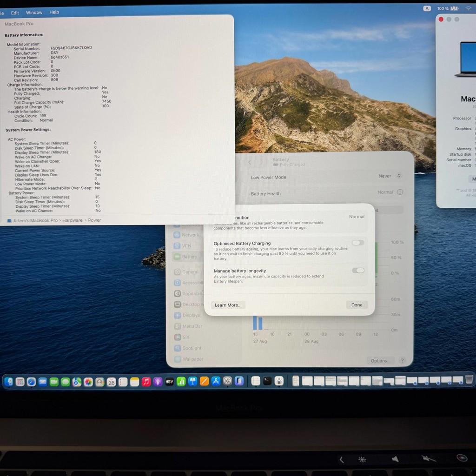Toggle Manage battery longevity switch
Viewport: 476px width, 476px height.
(358, 270)
